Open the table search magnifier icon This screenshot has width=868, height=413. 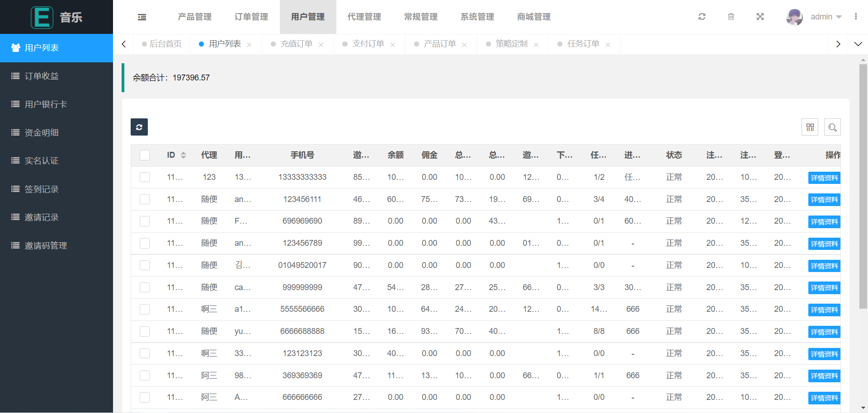(x=832, y=127)
